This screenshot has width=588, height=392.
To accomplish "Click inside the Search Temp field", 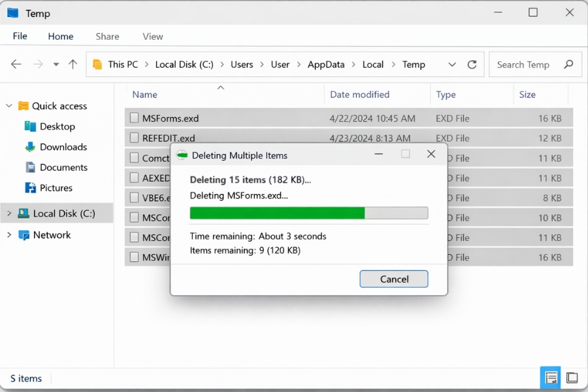I will (529, 64).
